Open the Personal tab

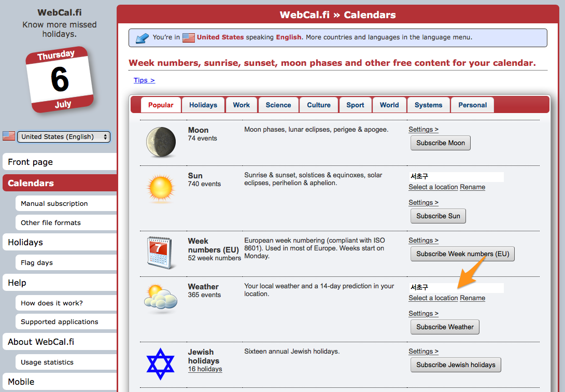tap(472, 105)
